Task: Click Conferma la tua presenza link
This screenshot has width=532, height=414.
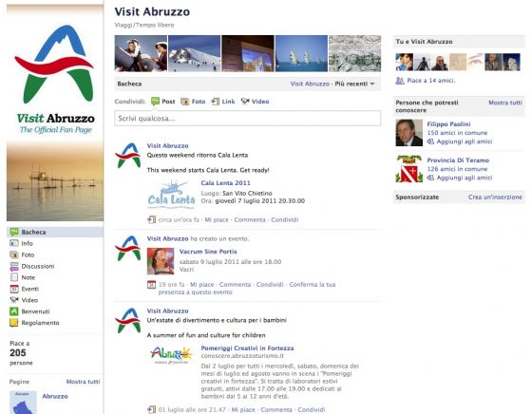Action: [247, 289]
